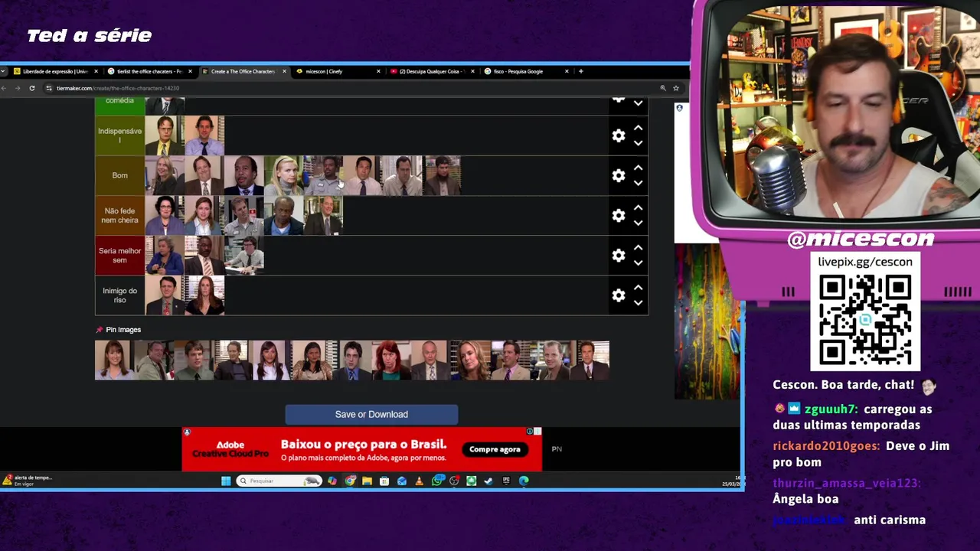Open File Explorer from the taskbar
This screenshot has height=551, width=980.
point(367,481)
